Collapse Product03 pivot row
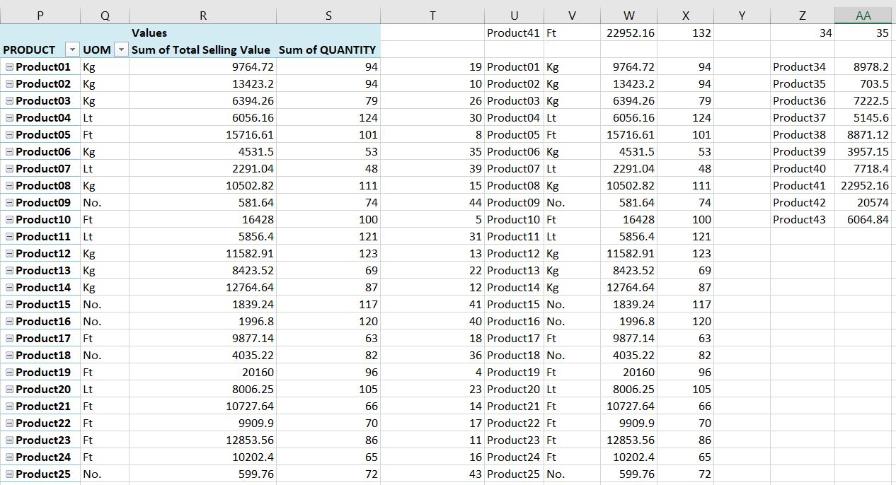This screenshot has height=485, width=896. [9, 101]
